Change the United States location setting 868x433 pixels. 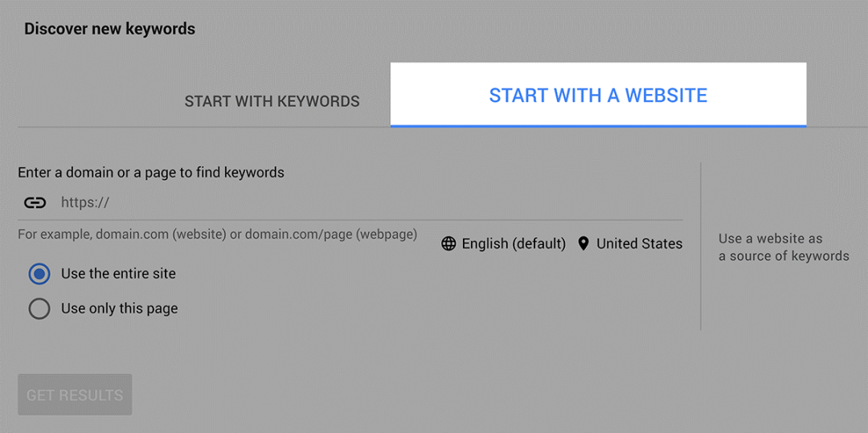[x=640, y=244]
